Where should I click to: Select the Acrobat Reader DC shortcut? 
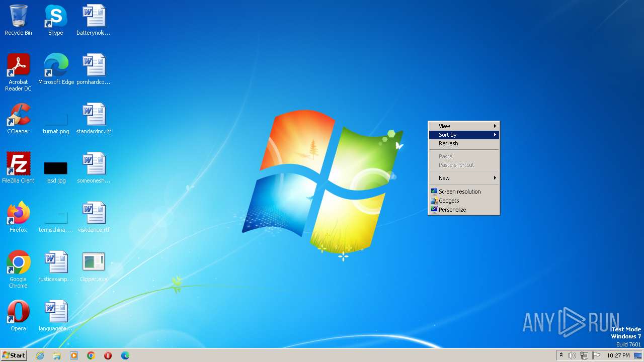click(18, 72)
